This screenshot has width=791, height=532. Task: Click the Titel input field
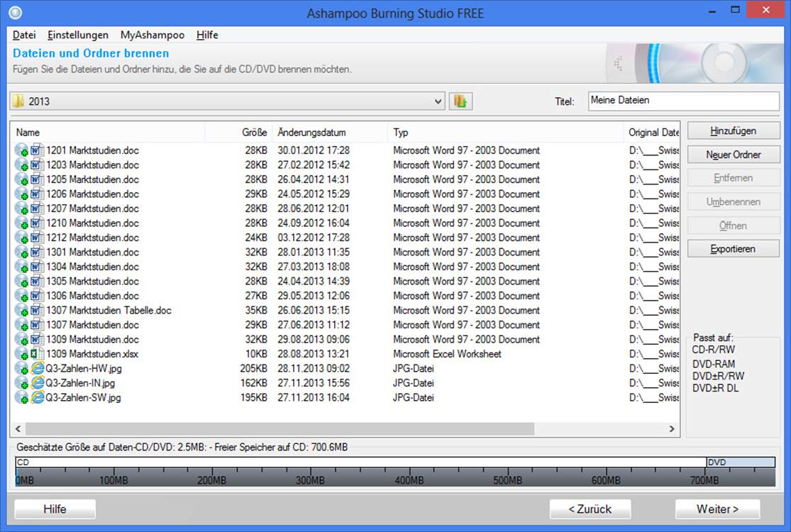[x=684, y=101]
